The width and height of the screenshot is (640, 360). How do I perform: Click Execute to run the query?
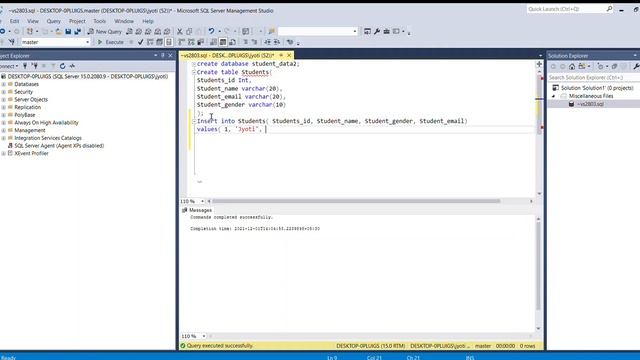tap(111, 42)
